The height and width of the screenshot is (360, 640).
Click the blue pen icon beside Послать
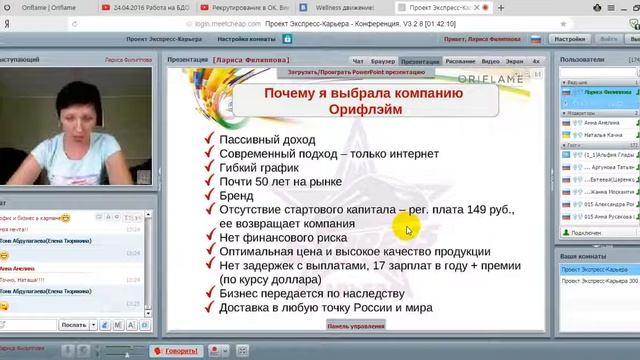point(105,325)
